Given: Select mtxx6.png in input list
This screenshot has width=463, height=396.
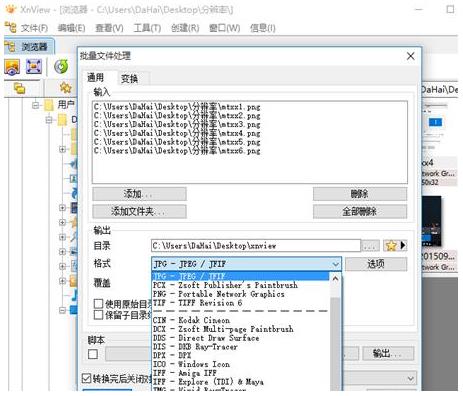Looking at the screenshot, I should [x=177, y=151].
